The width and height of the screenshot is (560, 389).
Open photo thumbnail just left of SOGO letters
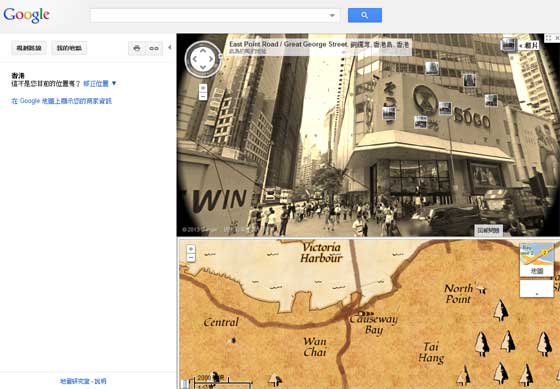[445, 108]
